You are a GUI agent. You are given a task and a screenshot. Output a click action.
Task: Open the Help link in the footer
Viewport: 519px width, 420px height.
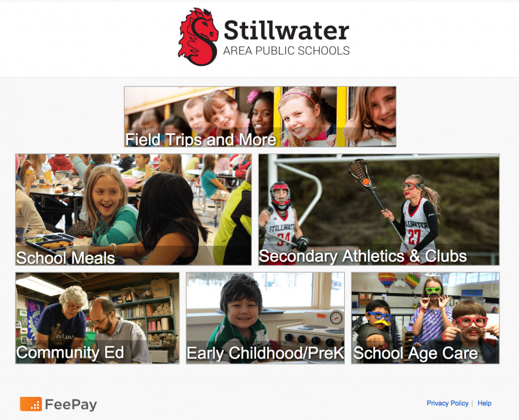pyautogui.click(x=484, y=403)
